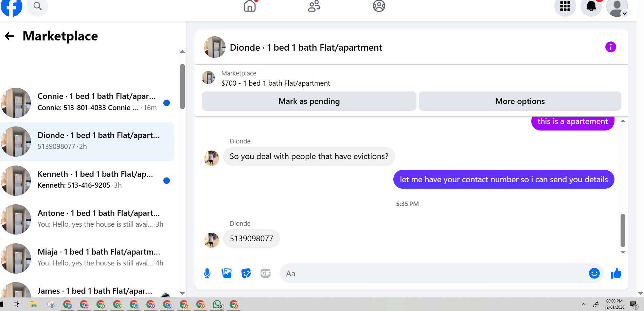Send a thumbs-up like
The image size is (644, 311).
[616, 273]
